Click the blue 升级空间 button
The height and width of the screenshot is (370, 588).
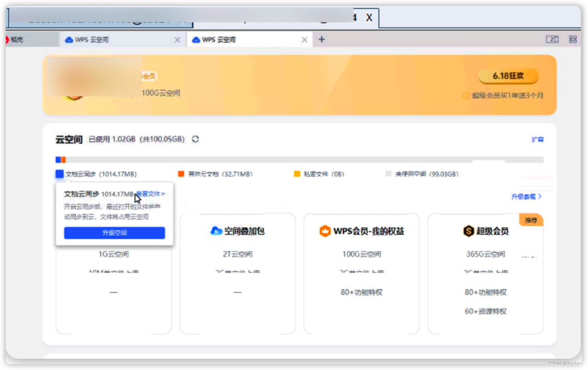(x=115, y=233)
